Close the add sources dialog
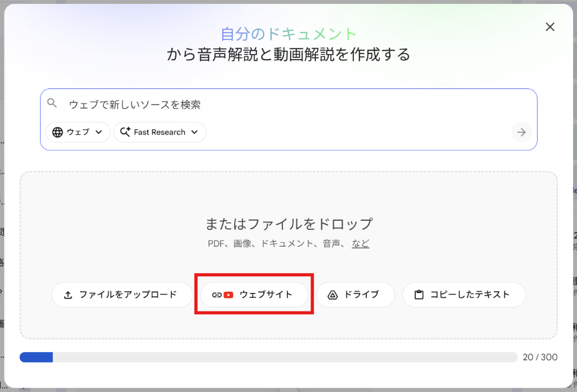This screenshot has height=392, width=577. tap(550, 27)
